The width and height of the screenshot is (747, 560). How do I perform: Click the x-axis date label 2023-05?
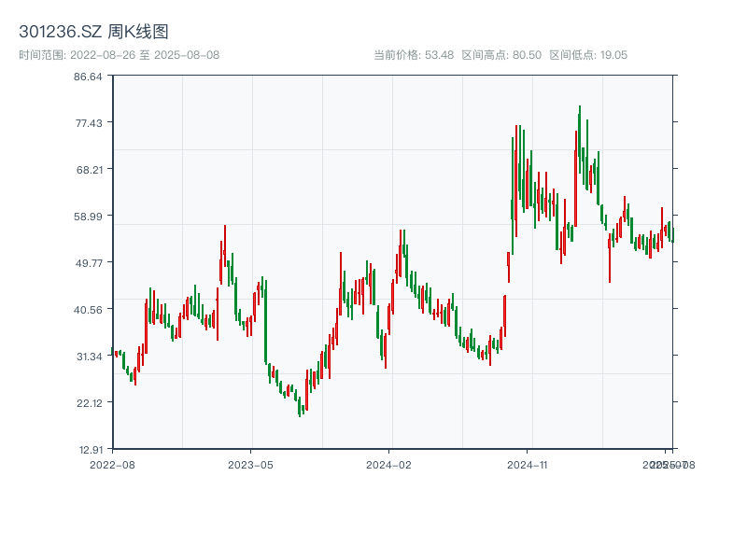pos(250,465)
